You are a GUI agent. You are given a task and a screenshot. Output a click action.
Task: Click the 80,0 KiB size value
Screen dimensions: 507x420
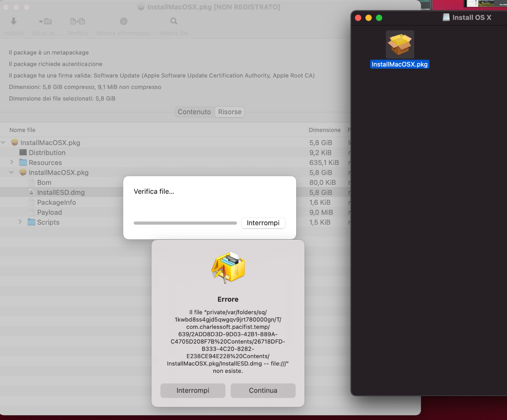point(323,182)
